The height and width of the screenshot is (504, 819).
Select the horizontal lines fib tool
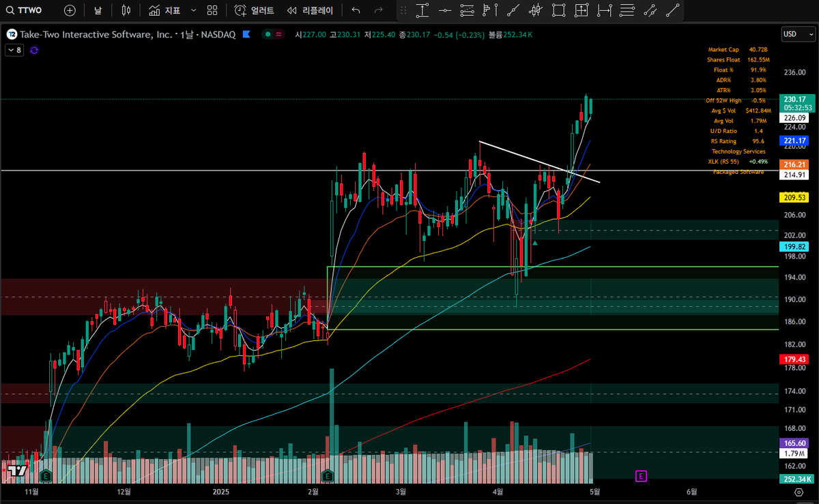point(627,10)
